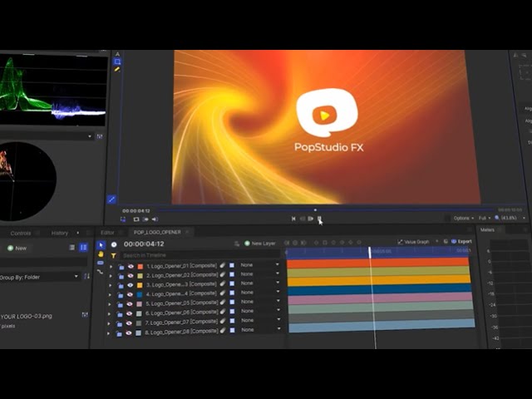Lock the Logo_Opener_07 layer
532x399 pixels.
point(119,324)
